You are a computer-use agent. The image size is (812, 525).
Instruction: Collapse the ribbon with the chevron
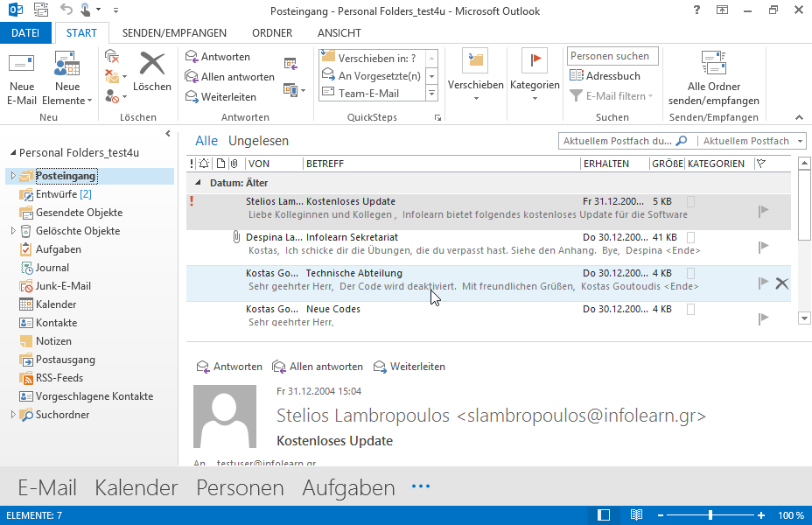[799, 117]
